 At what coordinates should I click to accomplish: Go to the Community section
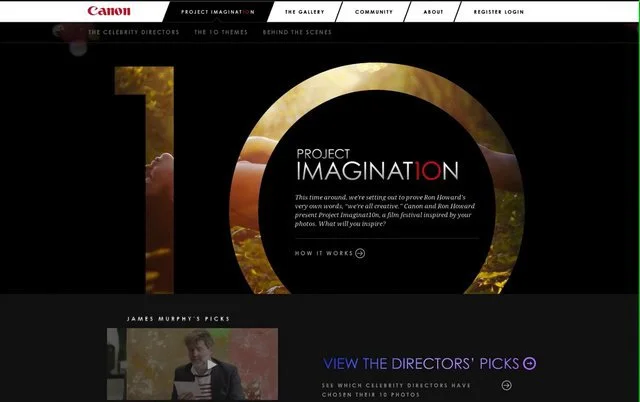click(x=374, y=12)
